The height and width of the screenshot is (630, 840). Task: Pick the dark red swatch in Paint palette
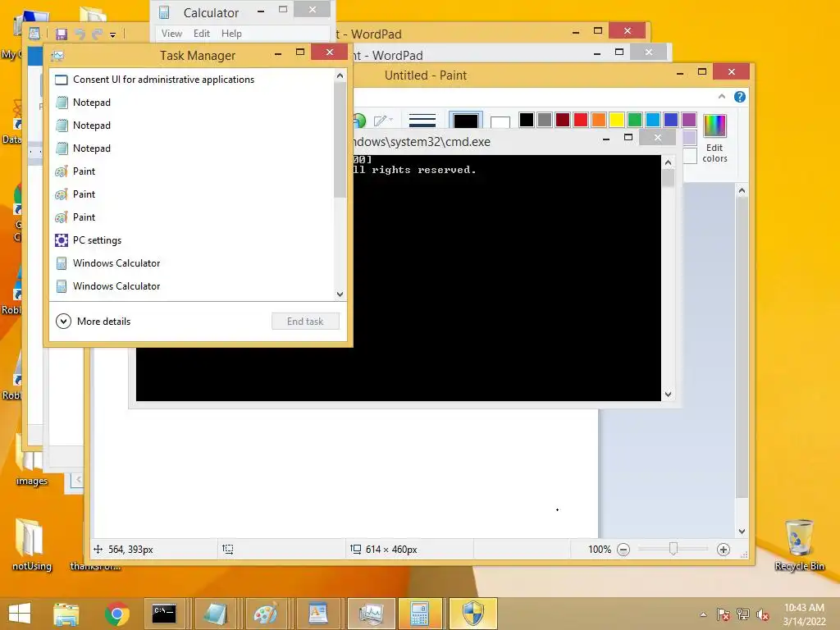pyautogui.click(x=563, y=120)
